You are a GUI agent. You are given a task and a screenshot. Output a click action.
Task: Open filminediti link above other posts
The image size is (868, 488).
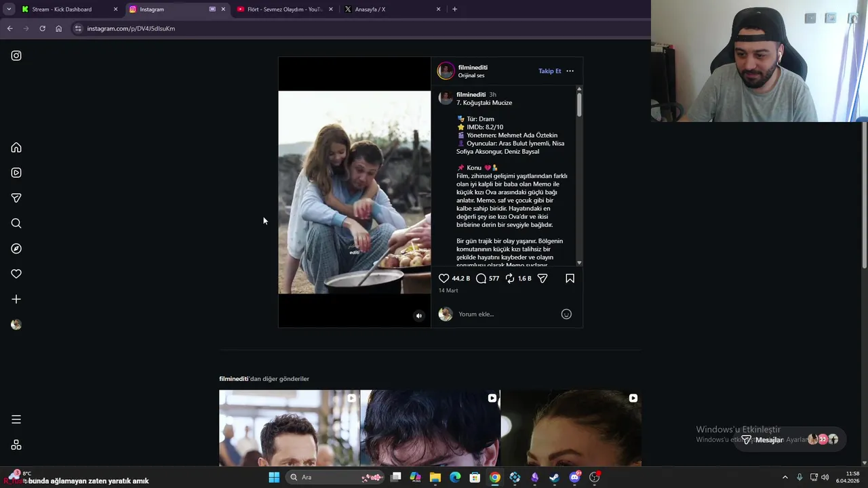(x=233, y=379)
